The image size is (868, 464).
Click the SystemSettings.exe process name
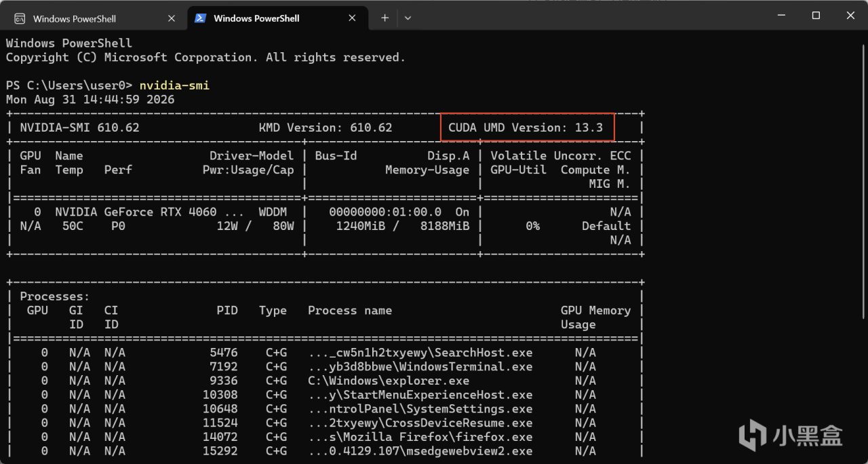point(420,409)
